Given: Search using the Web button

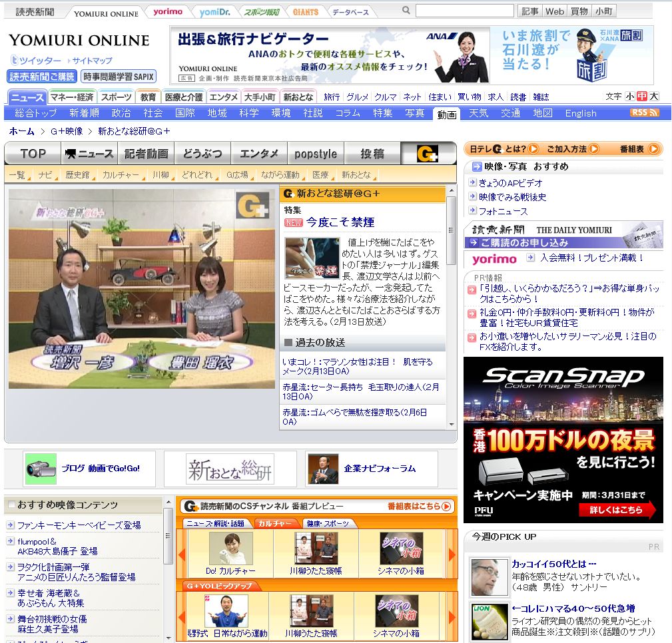Looking at the screenshot, I should click(x=555, y=11).
